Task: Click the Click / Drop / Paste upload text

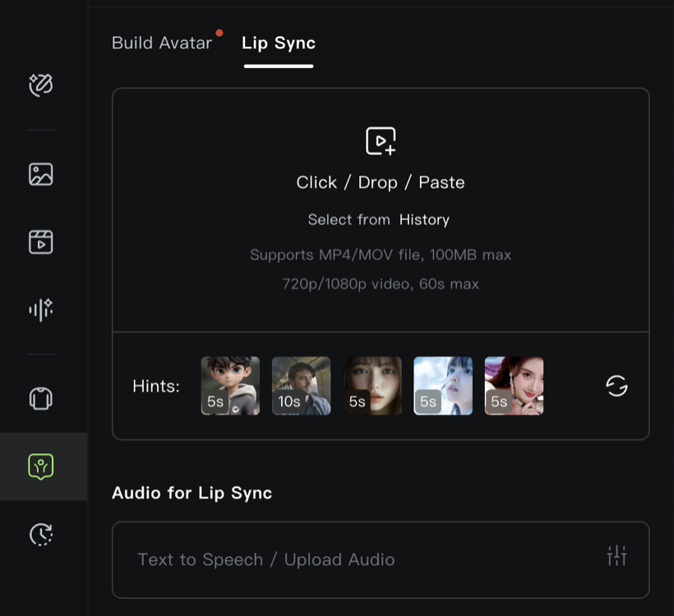Action: click(x=381, y=182)
